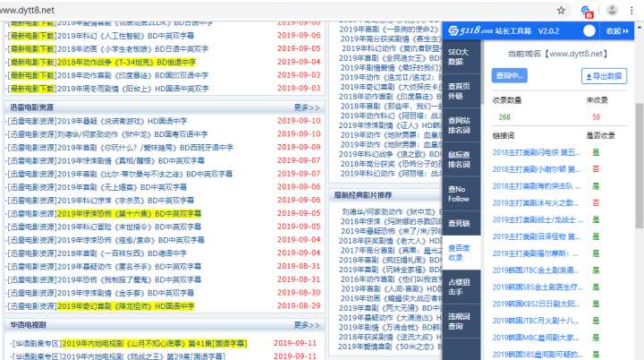Open link 2019韩国SBS金土剧医生
Screen dimensions: 644x360
pos(538,287)
